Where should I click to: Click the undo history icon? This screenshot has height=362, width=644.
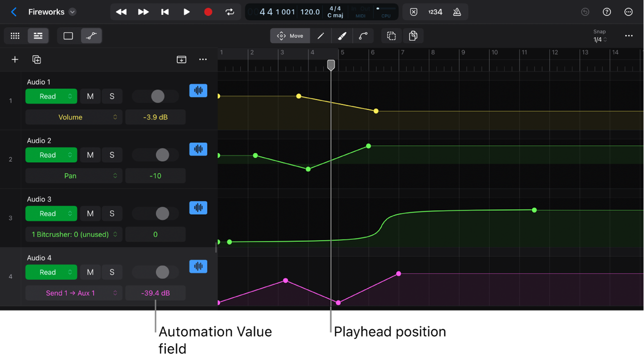[585, 12]
